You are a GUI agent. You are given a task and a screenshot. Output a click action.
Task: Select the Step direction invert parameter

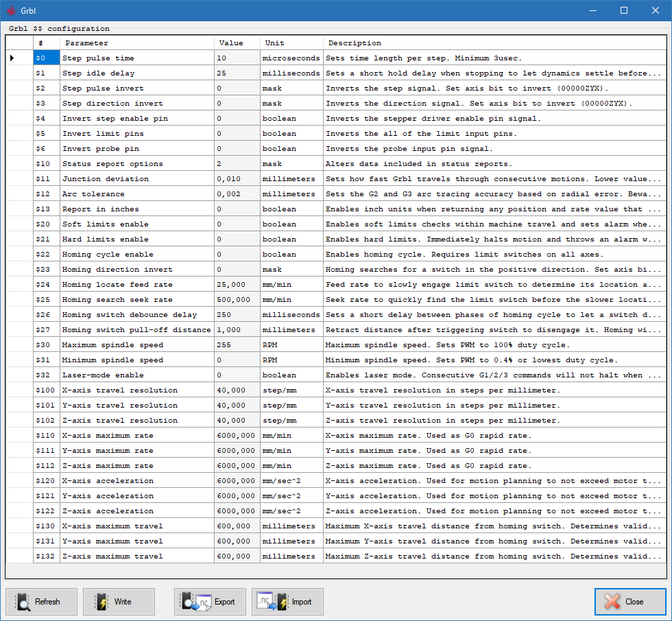tap(137, 104)
